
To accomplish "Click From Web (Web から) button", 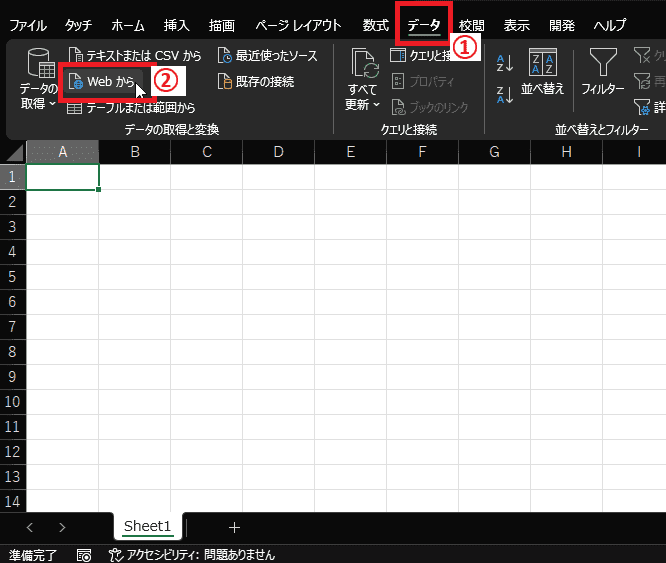I will 104,82.
